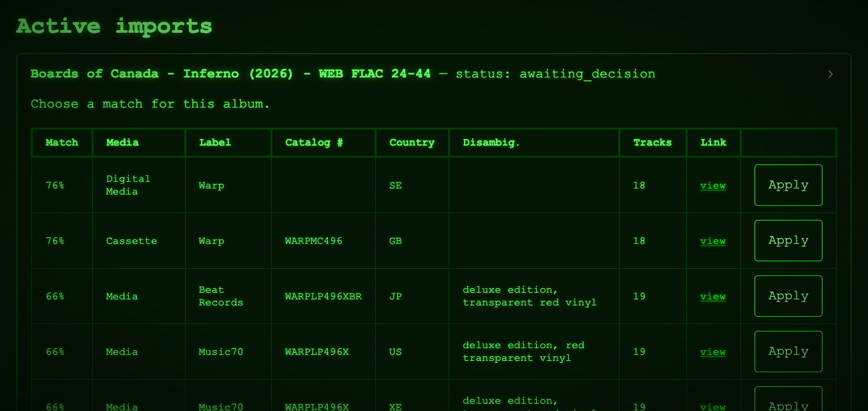This screenshot has height=411, width=868.
Task: Click the catalog number WARPMC496
Action: pyautogui.click(x=314, y=241)
